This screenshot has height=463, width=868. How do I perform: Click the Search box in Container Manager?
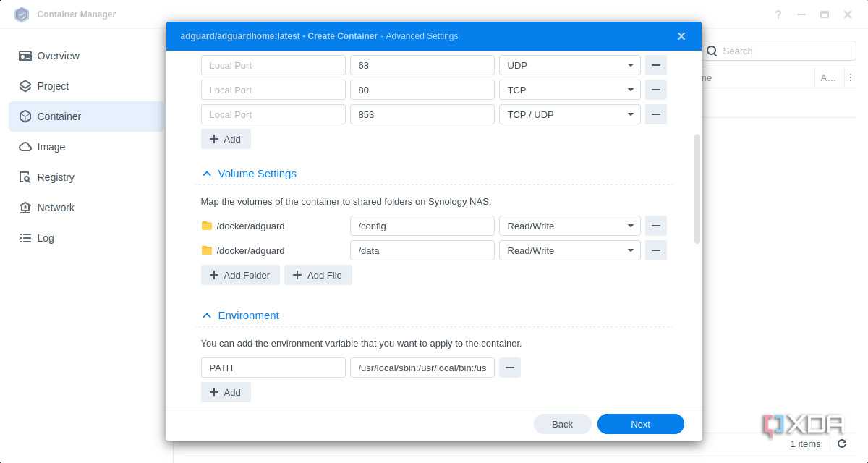tap(779, 51)
